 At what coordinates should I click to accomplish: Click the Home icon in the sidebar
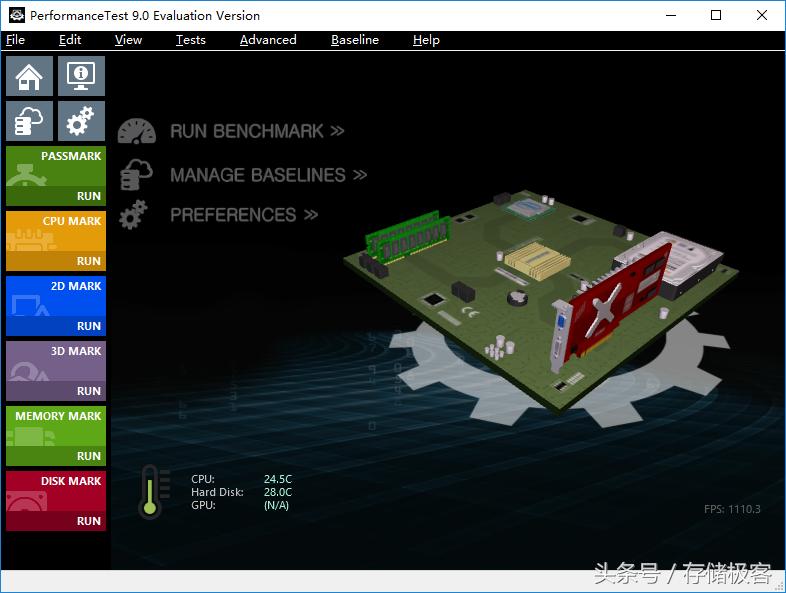tap(29, 76)
